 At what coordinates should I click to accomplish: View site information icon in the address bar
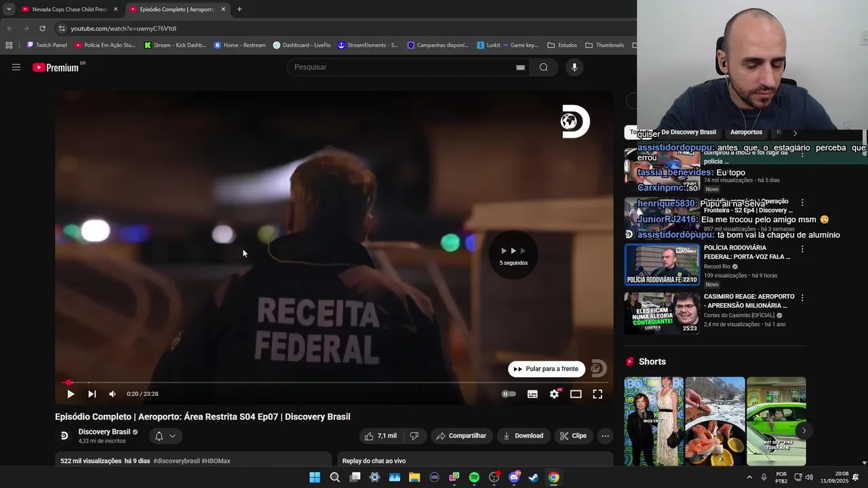[x=62, y=28]
